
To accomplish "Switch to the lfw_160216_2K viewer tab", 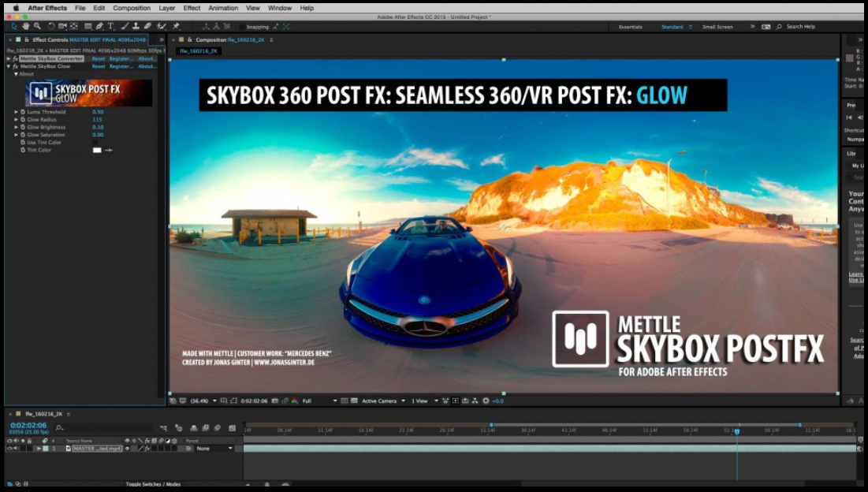I will click(x=199, y=51).
